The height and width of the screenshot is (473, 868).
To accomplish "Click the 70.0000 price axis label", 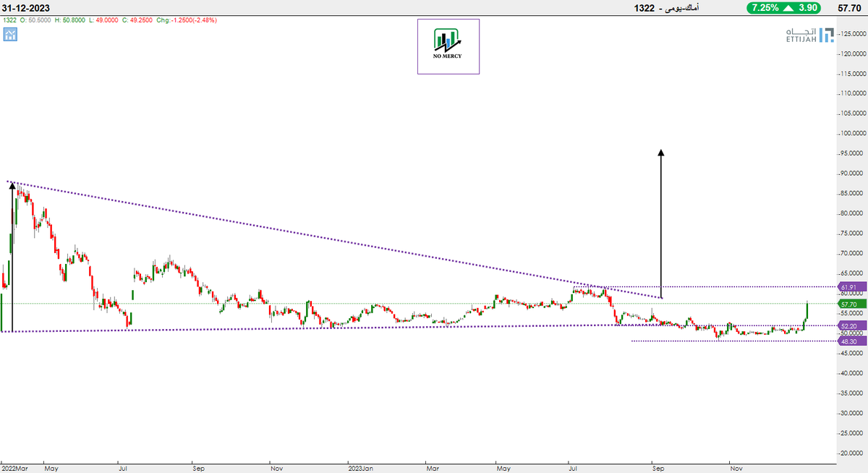I will click(853, 254).
